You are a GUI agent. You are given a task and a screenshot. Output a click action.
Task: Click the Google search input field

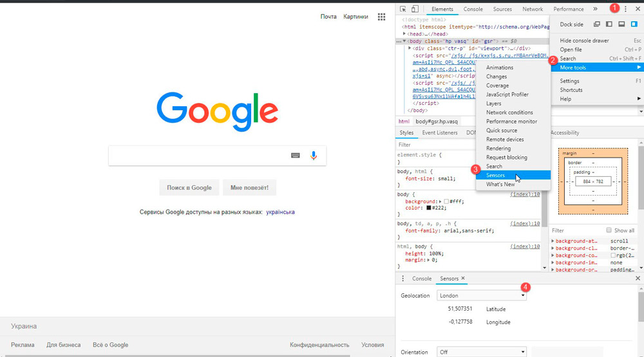point(217,156)
